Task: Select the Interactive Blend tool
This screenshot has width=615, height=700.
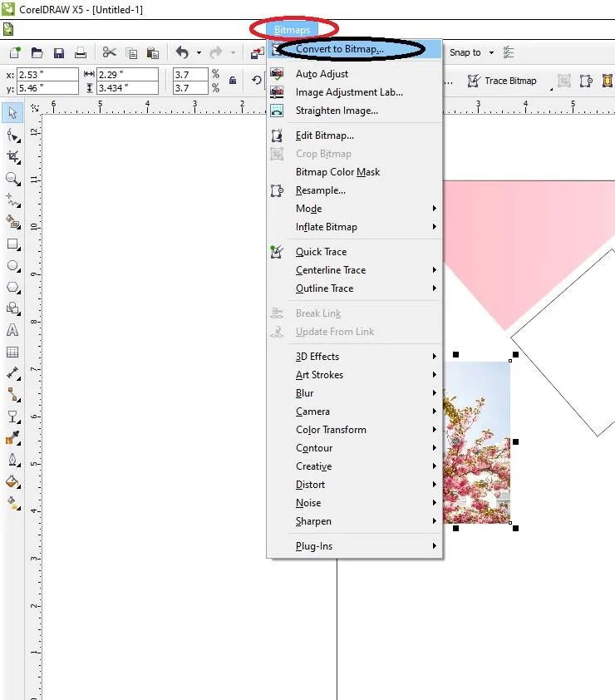Action: (12, 417)
